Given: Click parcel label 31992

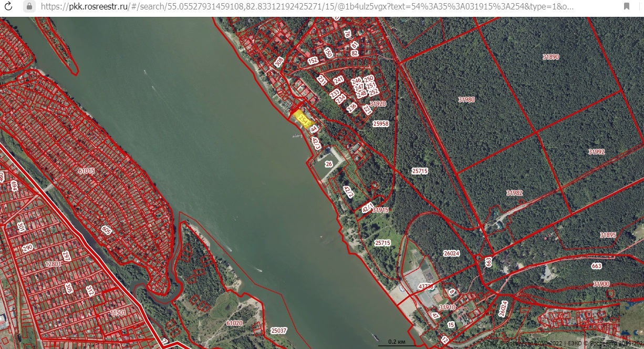Looking at the screenshot, I should [597, 151].
